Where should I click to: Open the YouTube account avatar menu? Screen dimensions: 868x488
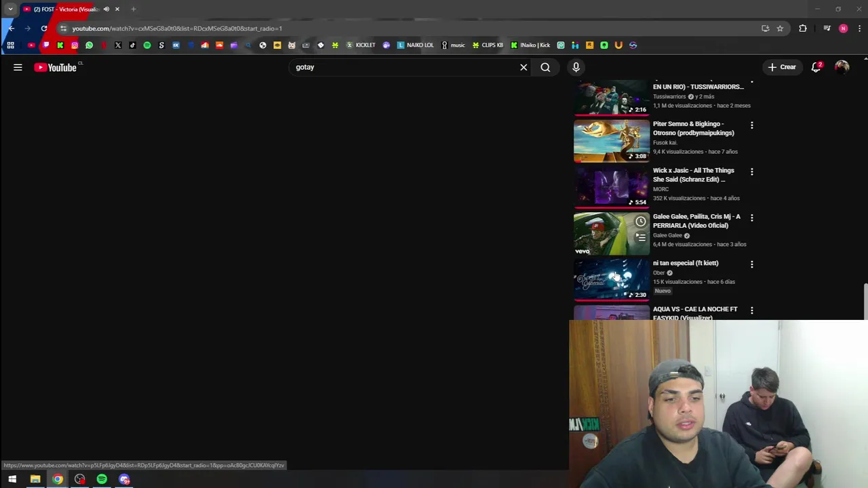click(842, 67)
